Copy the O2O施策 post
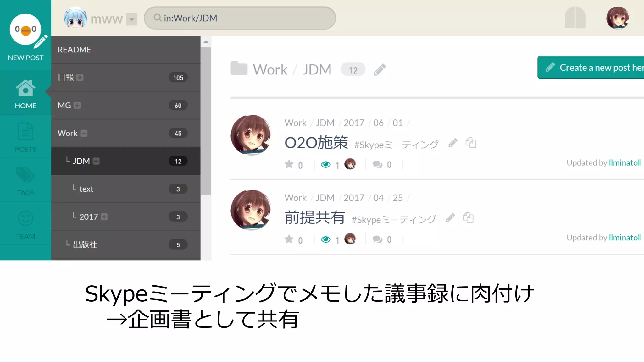Screen dimensions: 644x362 pyautogui.click(x=471, y=143)
